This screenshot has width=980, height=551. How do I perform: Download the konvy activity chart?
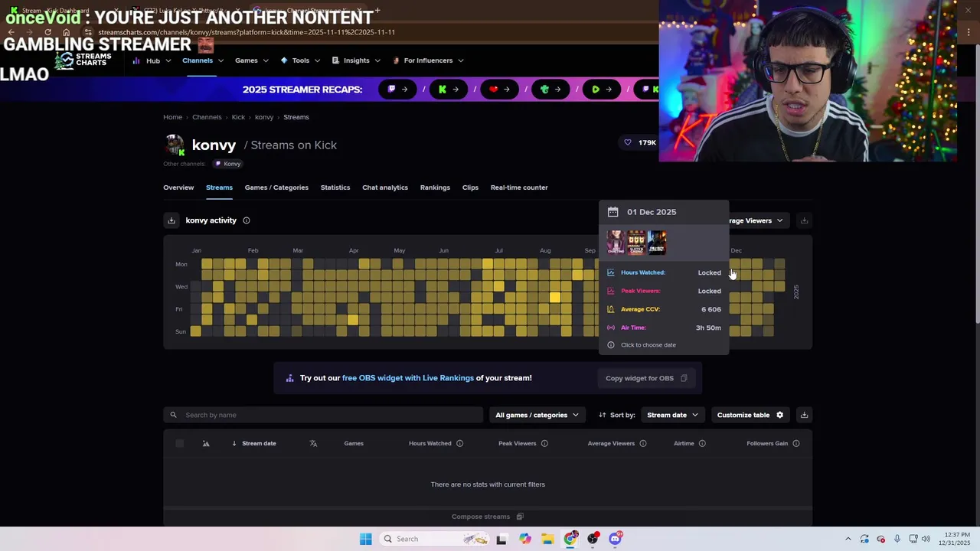point(171,220)
